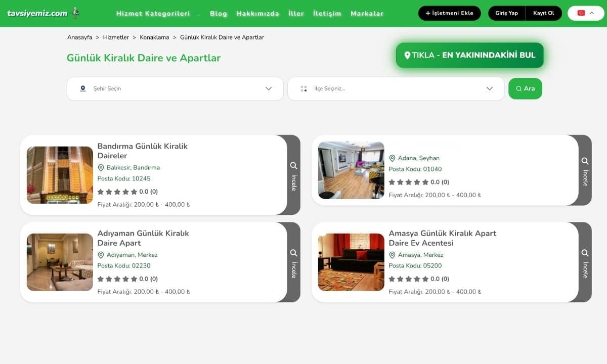Screen dimensions: 607x364
Task: Click the tavsiyemiz.com logo
Action: (42, 13)
